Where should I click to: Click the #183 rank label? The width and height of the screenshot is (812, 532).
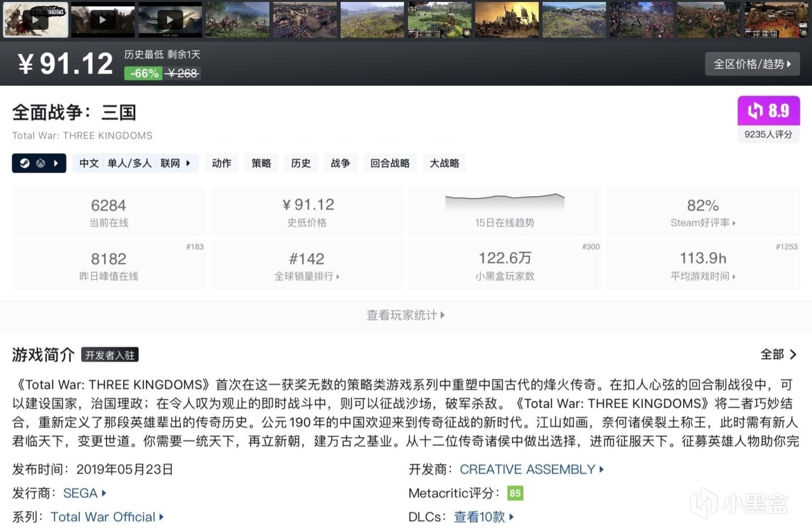point(195,246)
